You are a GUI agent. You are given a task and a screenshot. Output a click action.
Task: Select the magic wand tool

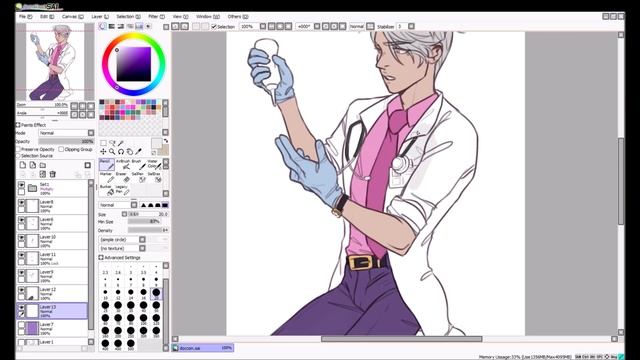121,143
